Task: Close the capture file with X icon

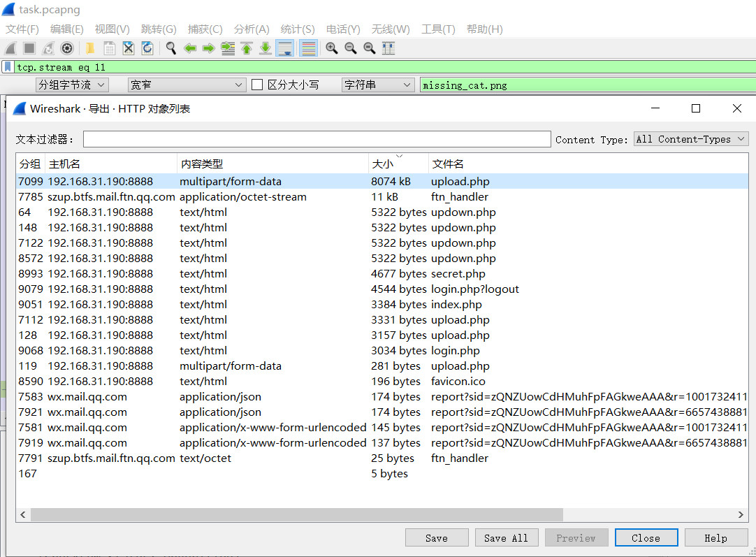Action: (x=129, y=48)
